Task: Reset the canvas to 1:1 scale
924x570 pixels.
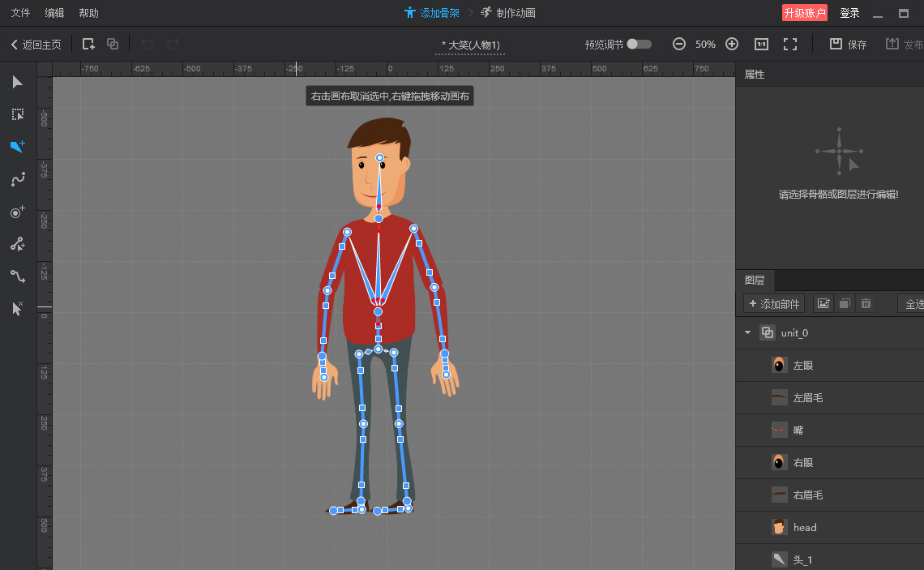Action: 761,44
